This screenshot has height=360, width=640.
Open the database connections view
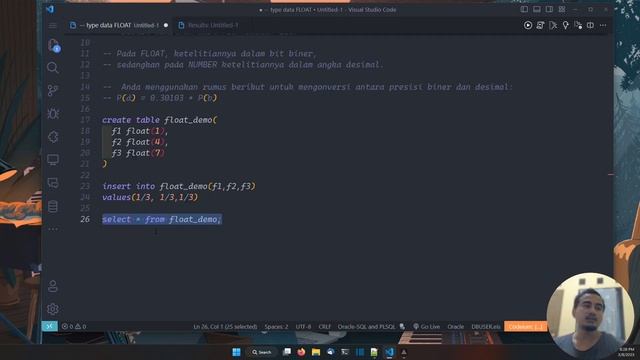pos(53,206)
